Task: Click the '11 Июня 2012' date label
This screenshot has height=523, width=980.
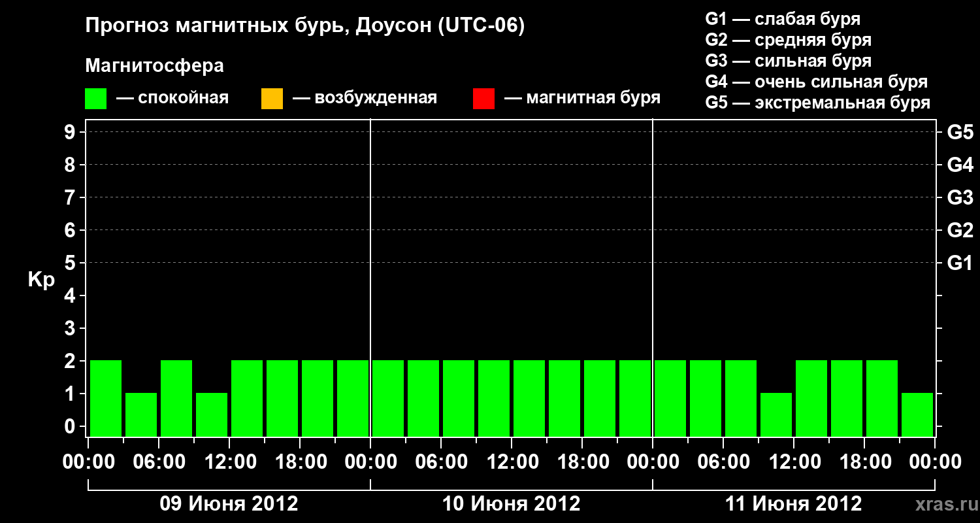Action: [x=794, y=504]
